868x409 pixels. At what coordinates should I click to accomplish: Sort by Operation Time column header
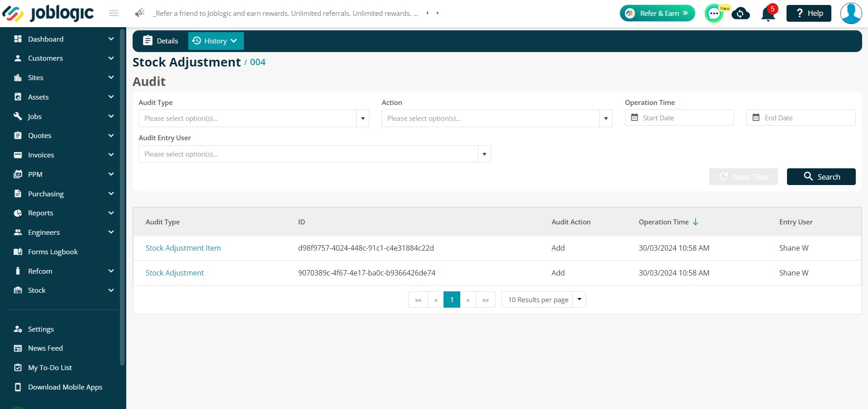point(668,222)
